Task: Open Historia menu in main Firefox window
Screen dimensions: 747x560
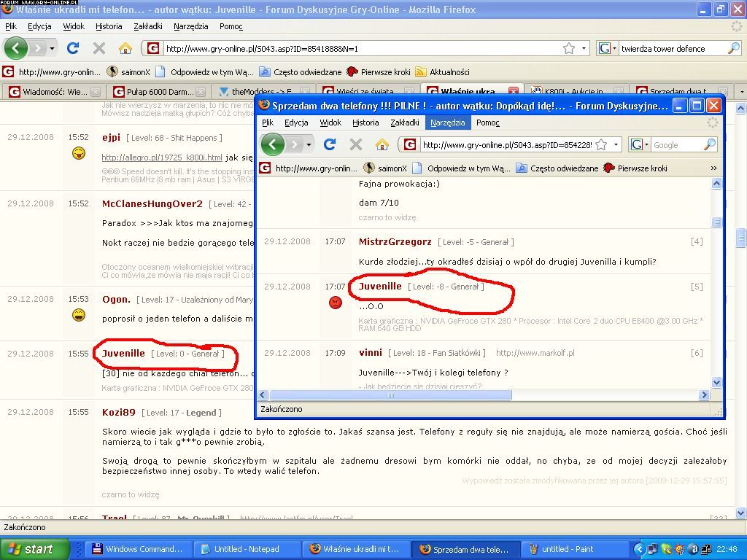Action: pyautogui.click(x=109, y=26)
